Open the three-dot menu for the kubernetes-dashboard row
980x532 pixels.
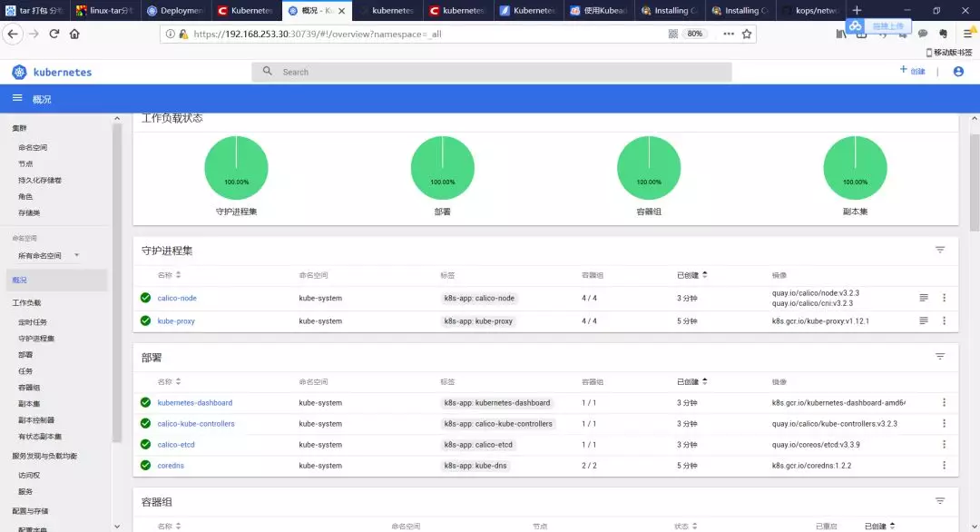pyautogui.click(x=945, y=402)
